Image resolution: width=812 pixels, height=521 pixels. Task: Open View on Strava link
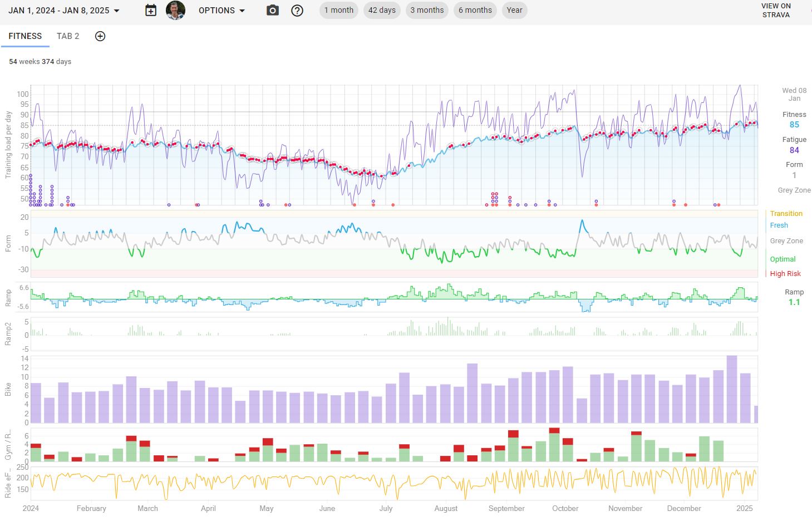point(776,11)
